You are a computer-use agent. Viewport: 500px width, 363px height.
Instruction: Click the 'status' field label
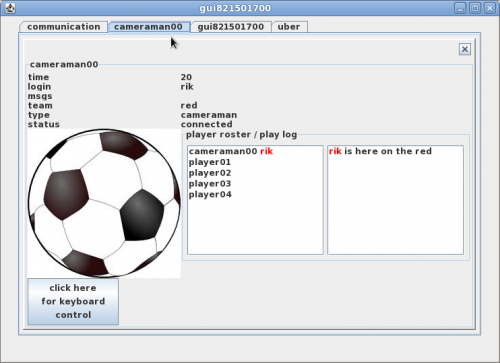[44, 124]
